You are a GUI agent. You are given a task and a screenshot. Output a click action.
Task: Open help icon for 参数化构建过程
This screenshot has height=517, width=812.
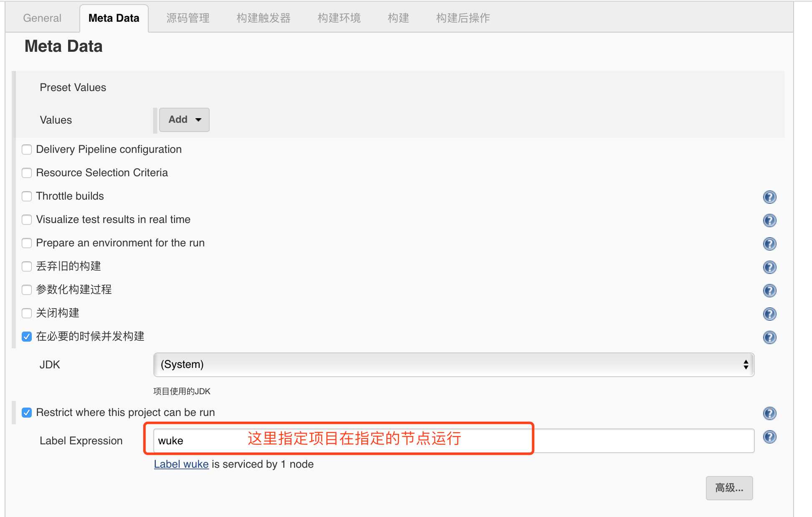(769, 290)
